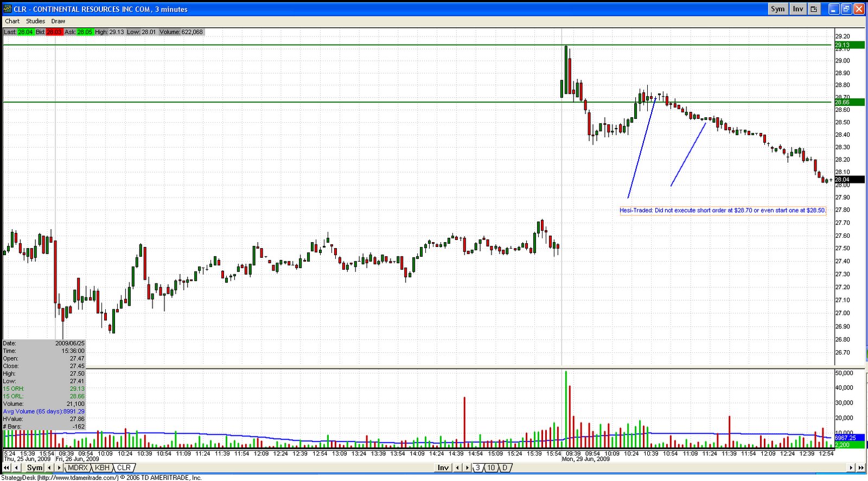The width and height of the screenshot is (868, 481).
Task: Close the CLR chart window
Action: click(859, 9)
